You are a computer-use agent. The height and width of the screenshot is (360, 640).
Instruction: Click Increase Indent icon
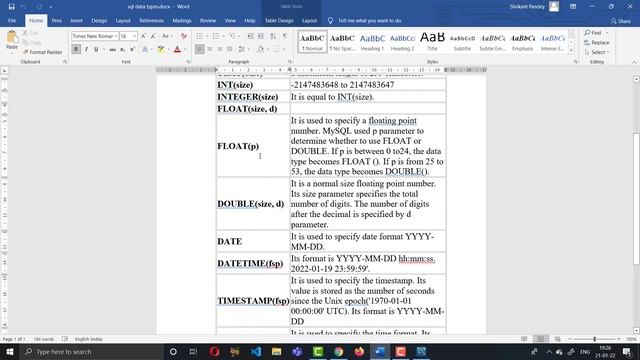(x=260, y=36)
